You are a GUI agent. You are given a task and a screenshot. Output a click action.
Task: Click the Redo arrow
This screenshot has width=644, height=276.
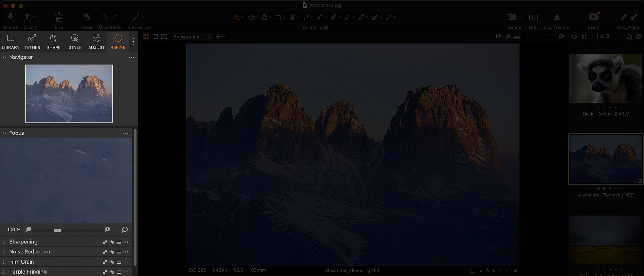[116, 17]
